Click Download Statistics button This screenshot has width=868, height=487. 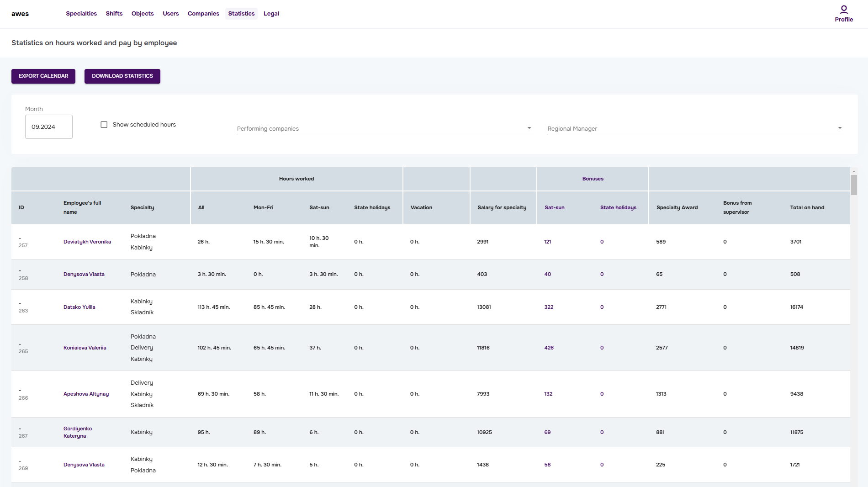pos(122,76)
